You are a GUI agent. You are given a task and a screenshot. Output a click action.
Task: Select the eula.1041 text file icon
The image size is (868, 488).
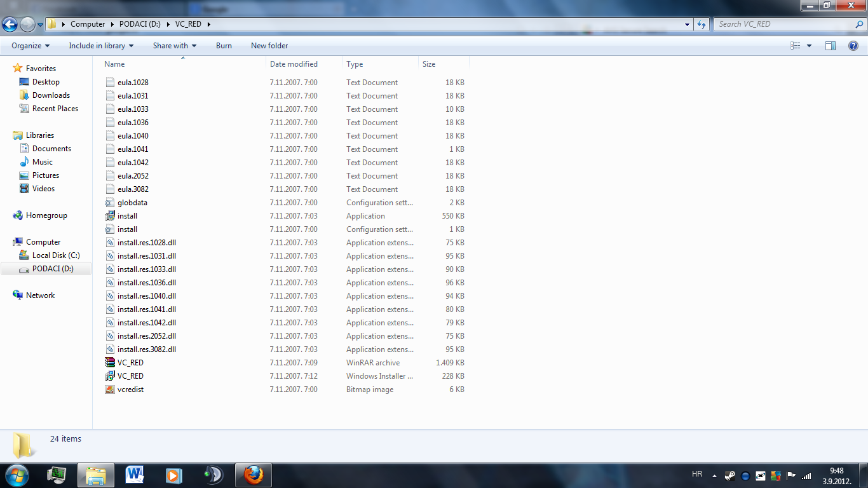(110, 149)
